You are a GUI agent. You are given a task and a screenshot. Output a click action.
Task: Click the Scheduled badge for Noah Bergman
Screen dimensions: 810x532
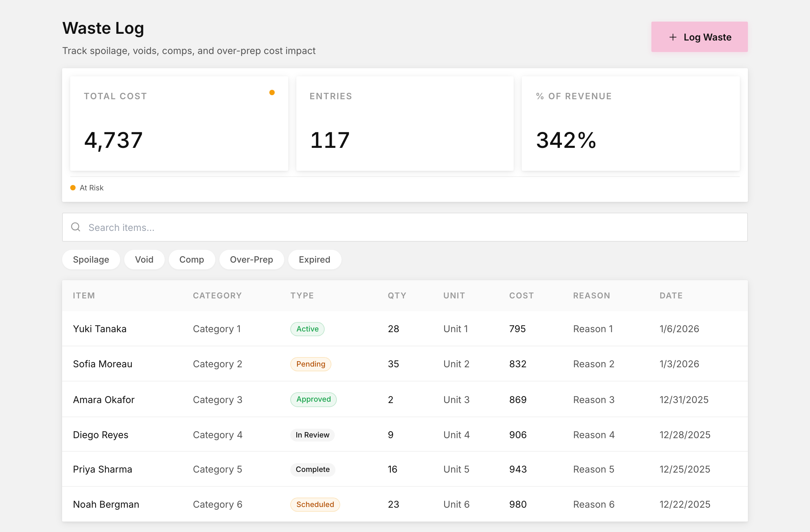point(315,504)
